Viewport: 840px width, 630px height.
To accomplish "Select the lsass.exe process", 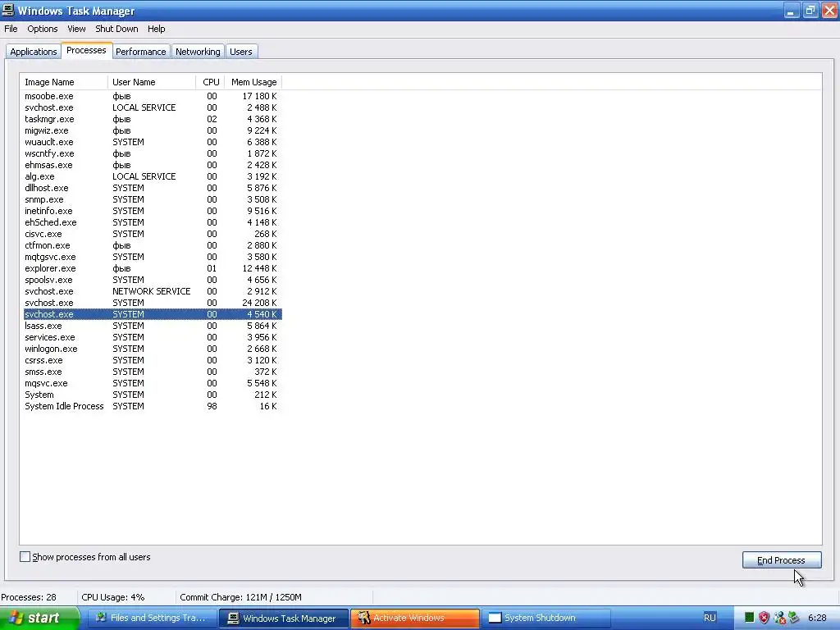I will [x=152, y=326].
